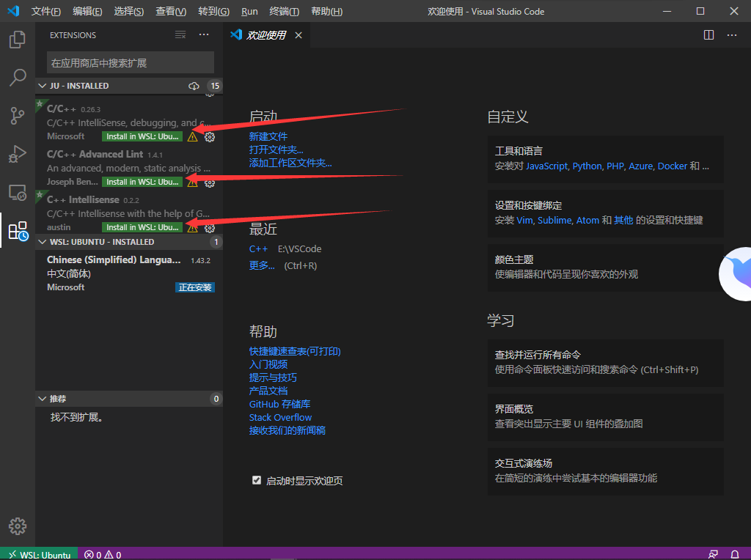Open manage gear for C++ Intellisense
This screenshot has height=560, width=751.
[210, 228]
